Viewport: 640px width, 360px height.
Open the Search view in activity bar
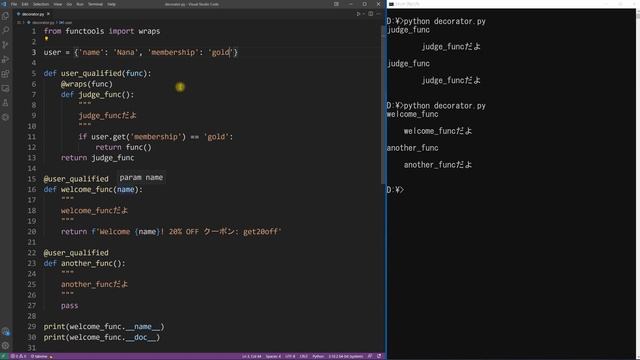click(x=5, y=31)
